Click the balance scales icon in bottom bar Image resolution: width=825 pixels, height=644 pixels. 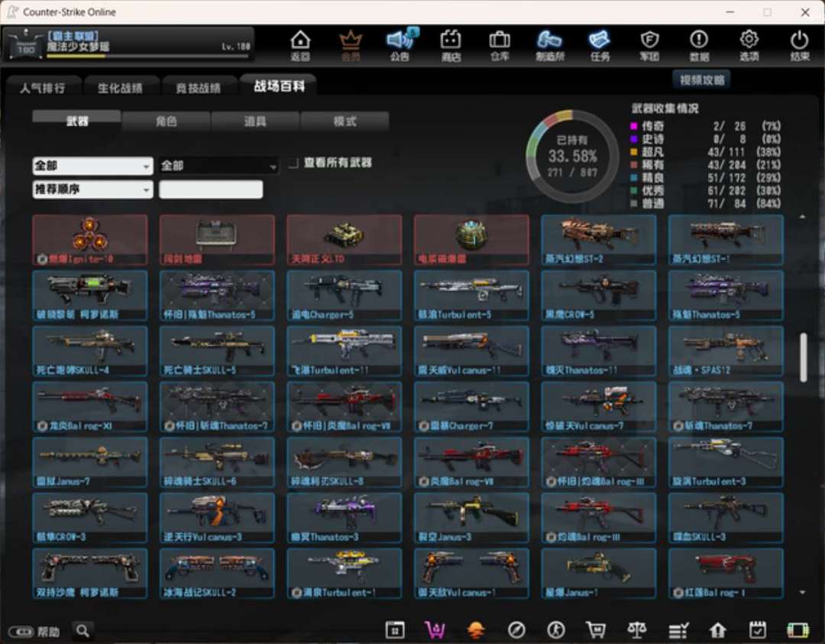(636, 629)
